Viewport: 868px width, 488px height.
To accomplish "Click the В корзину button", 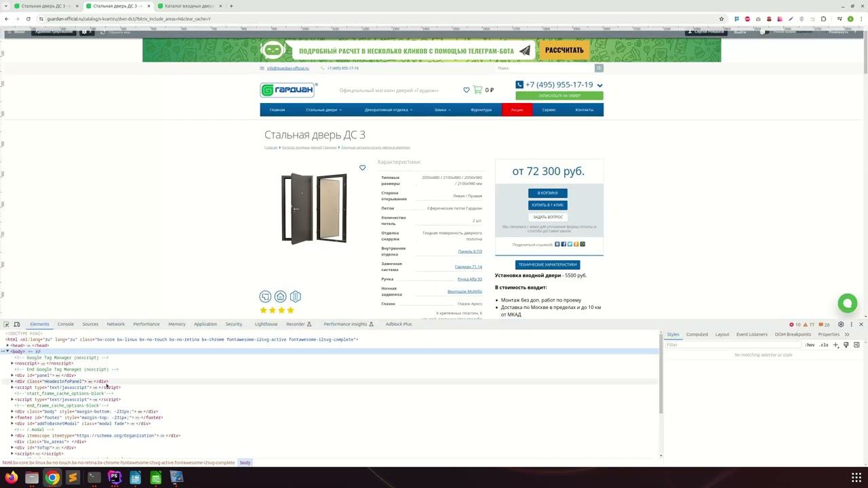I will click(548, 193).
